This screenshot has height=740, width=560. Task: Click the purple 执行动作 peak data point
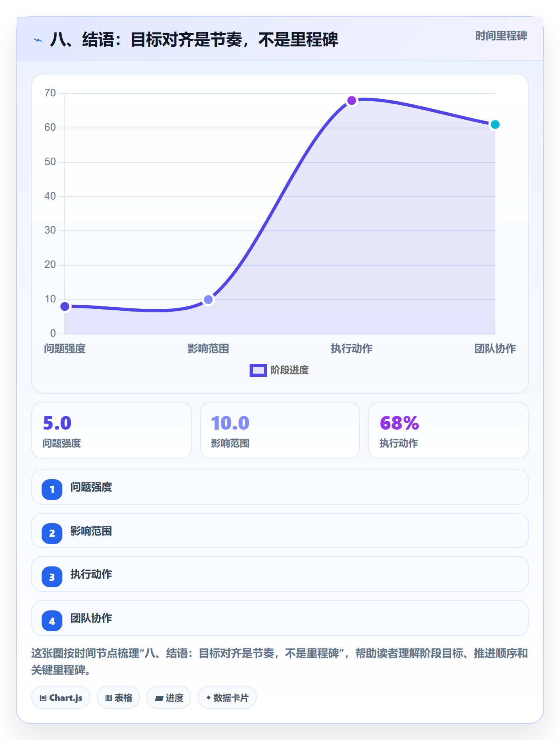tap(352, 100)
